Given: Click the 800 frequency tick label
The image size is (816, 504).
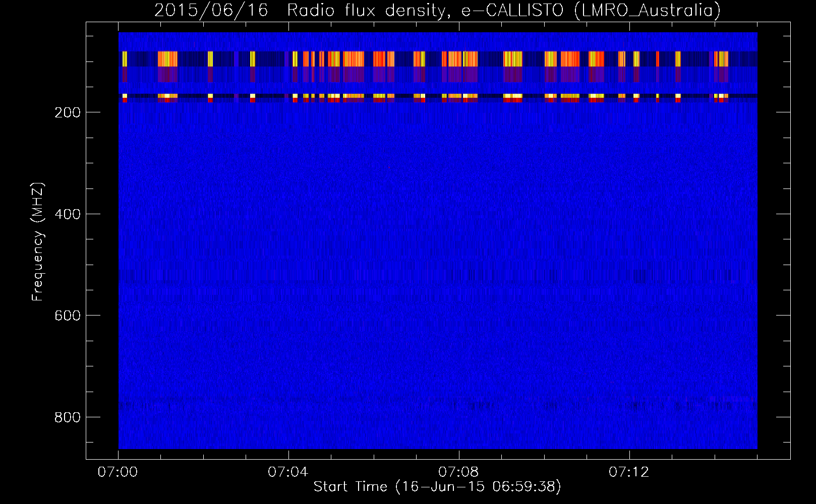Looking at the screenshot, I should (x=67, y=417).
